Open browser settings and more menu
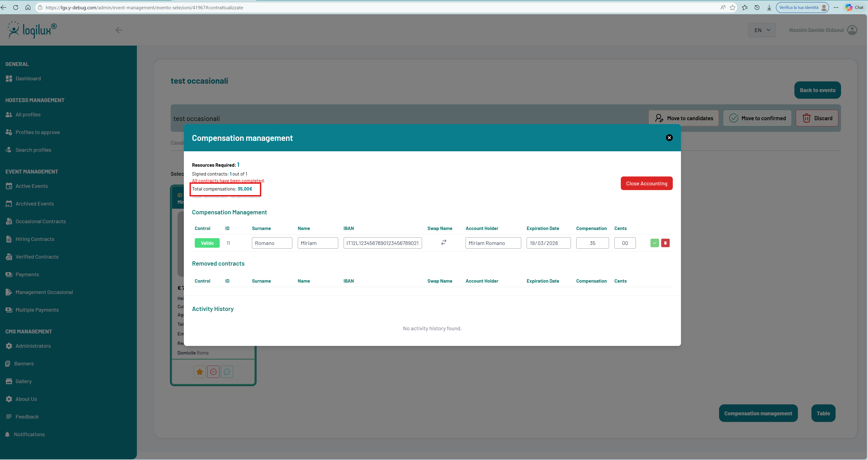 pyautogui.click(x=836, y=7)
